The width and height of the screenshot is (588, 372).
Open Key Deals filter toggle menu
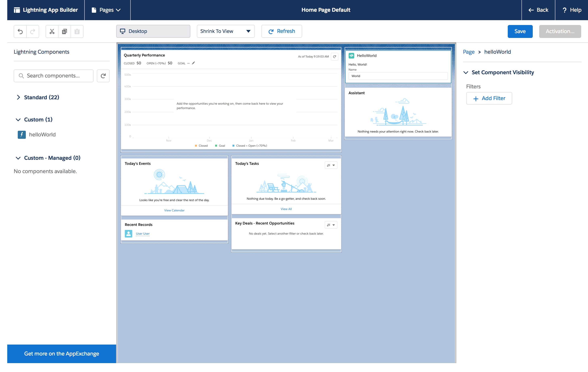[x=331, y=225]
